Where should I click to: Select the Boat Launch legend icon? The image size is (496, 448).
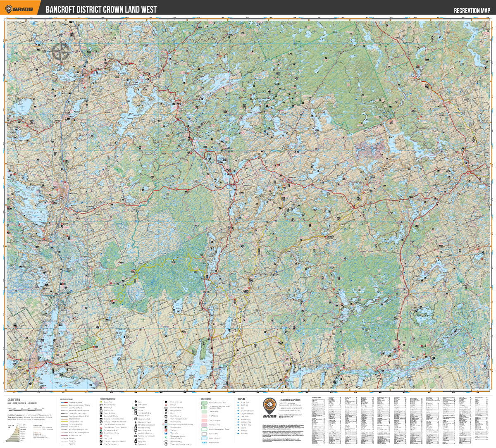[x=100, y=410]
